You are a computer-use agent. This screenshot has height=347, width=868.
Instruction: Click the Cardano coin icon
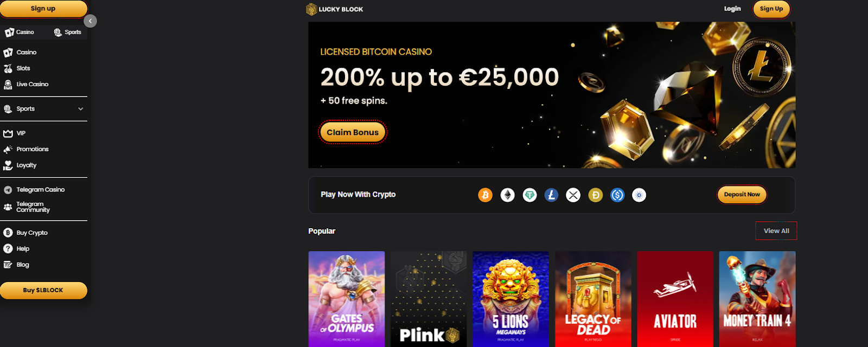(639, 195)
